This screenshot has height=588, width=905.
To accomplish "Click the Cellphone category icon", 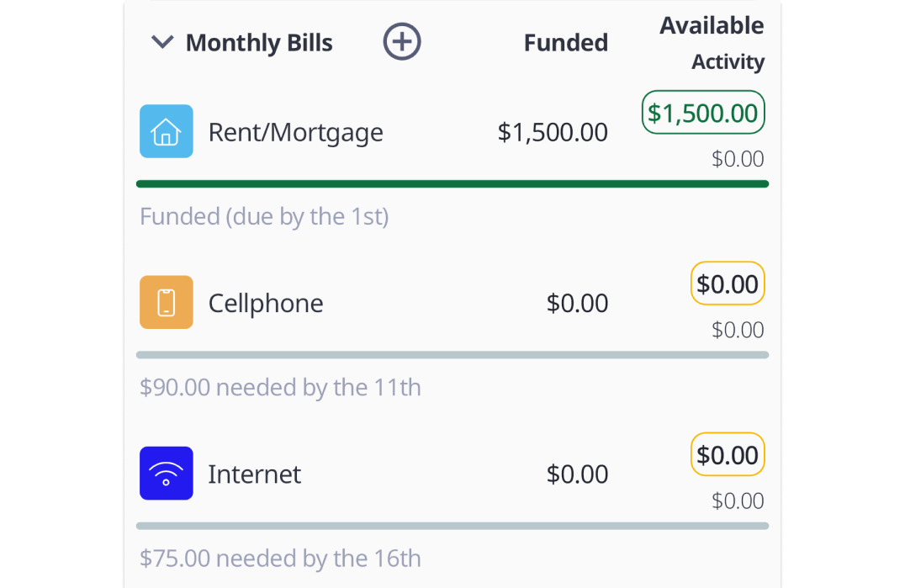I will pos(167,302).
